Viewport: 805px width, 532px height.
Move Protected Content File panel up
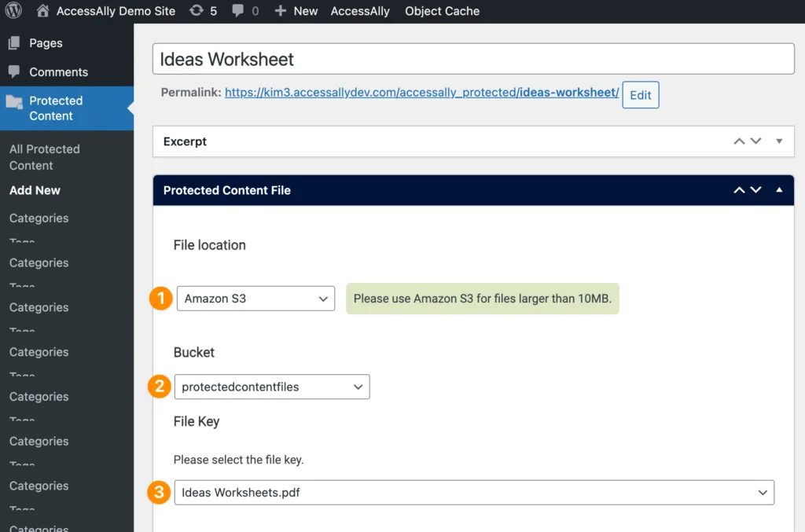(x=739, y=190)
